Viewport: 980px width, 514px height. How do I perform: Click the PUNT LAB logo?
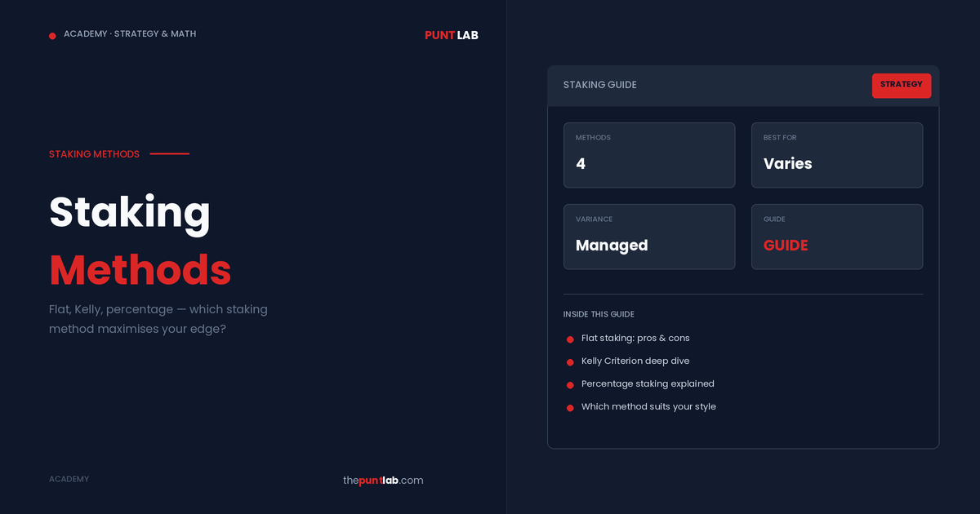(451, 35)
